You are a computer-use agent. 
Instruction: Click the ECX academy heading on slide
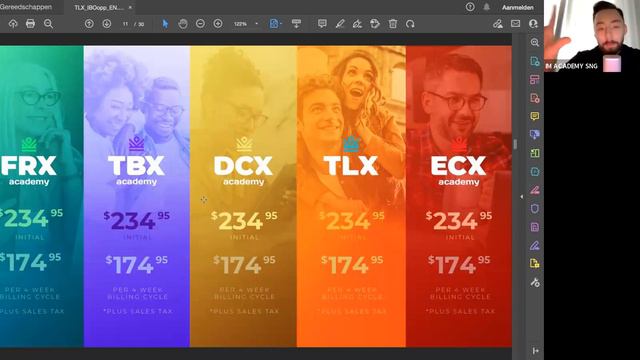(458, 170)
